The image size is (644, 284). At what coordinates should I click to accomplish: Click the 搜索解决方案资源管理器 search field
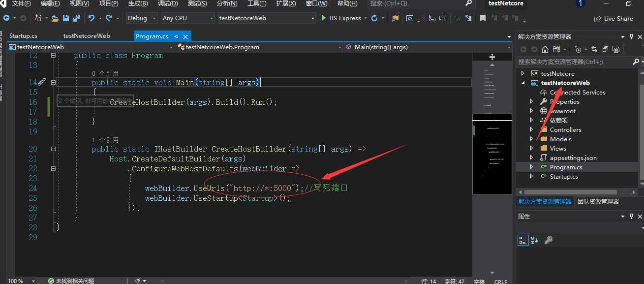click(573, 62)
